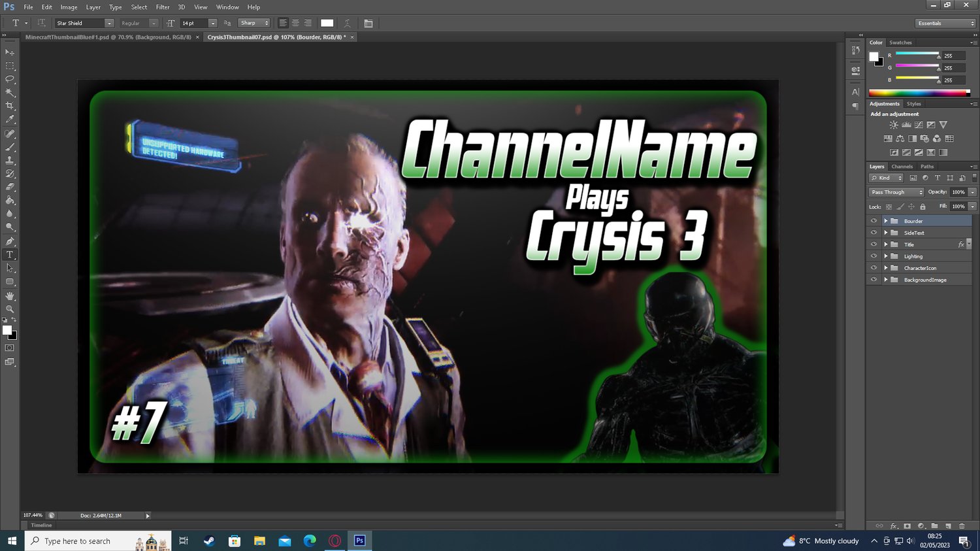980x551 pixels.
Task: Open the Layer menu
Action: coord(93,7)
